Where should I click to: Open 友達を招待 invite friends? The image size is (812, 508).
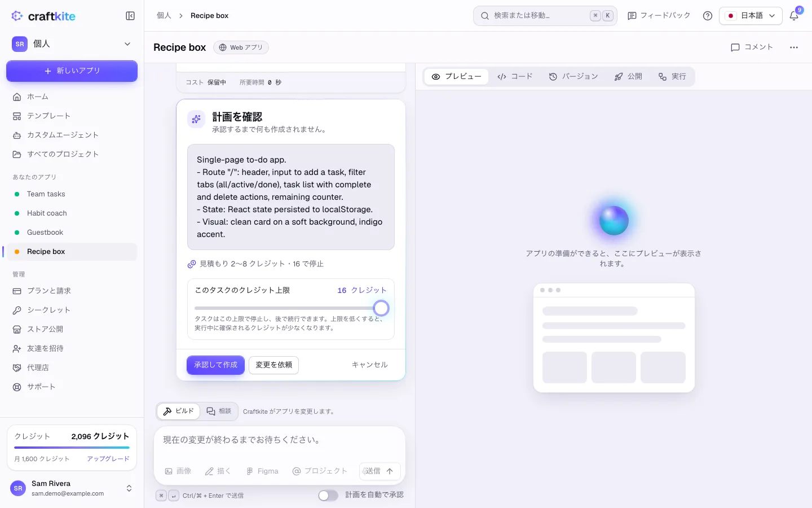point(72,348)
